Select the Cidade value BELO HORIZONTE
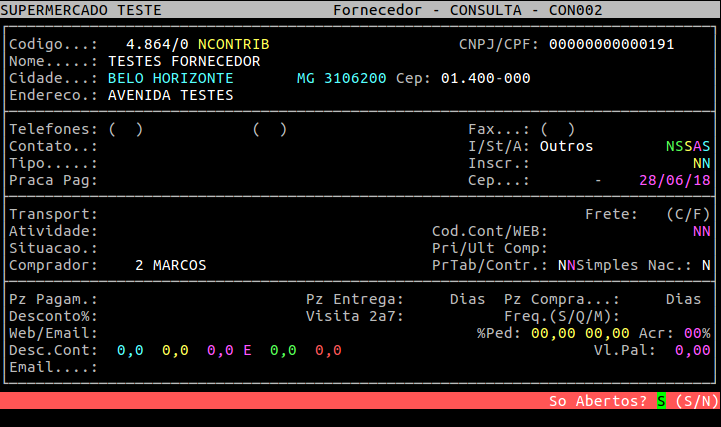Viewport: 721px width, 427px height. tap(170, 78)
